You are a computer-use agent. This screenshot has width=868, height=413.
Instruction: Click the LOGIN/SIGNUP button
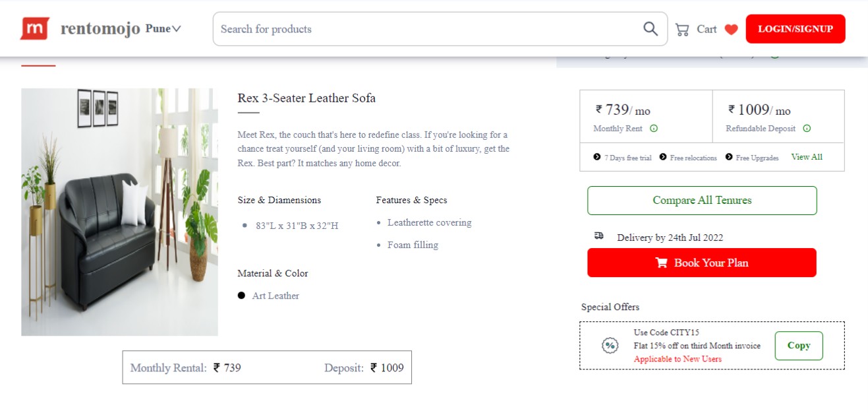(x=795, y=29)
